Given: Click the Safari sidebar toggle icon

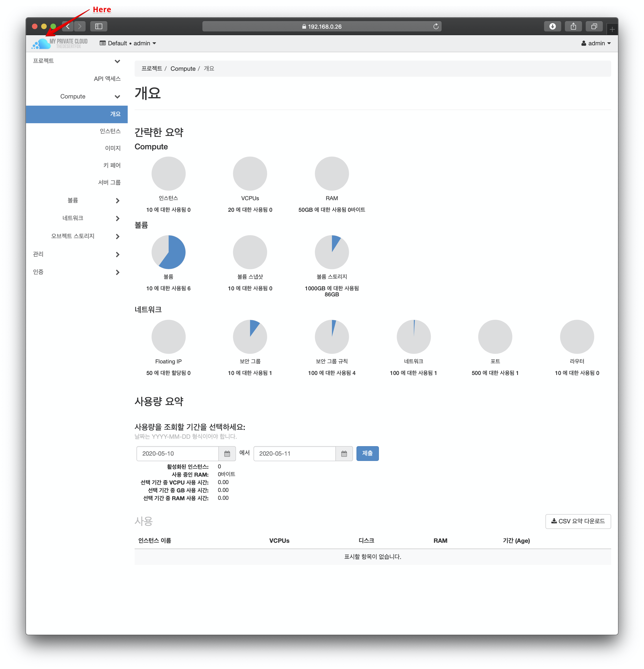Looking at the screenshot, I should [99, 26].
